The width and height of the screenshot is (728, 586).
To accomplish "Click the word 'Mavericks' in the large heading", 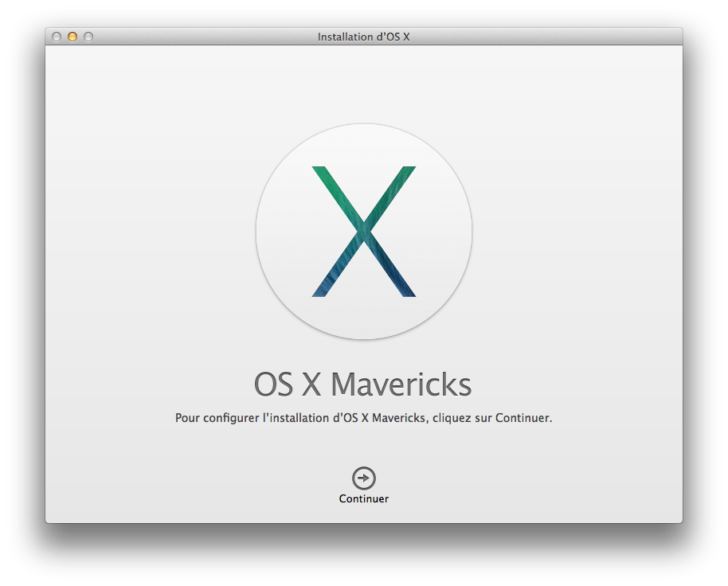I will pyautogui.click(x=401, y=385).
